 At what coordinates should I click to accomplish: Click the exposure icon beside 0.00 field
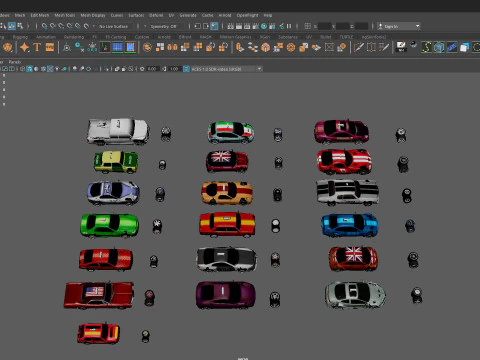(x=142, y=69)
